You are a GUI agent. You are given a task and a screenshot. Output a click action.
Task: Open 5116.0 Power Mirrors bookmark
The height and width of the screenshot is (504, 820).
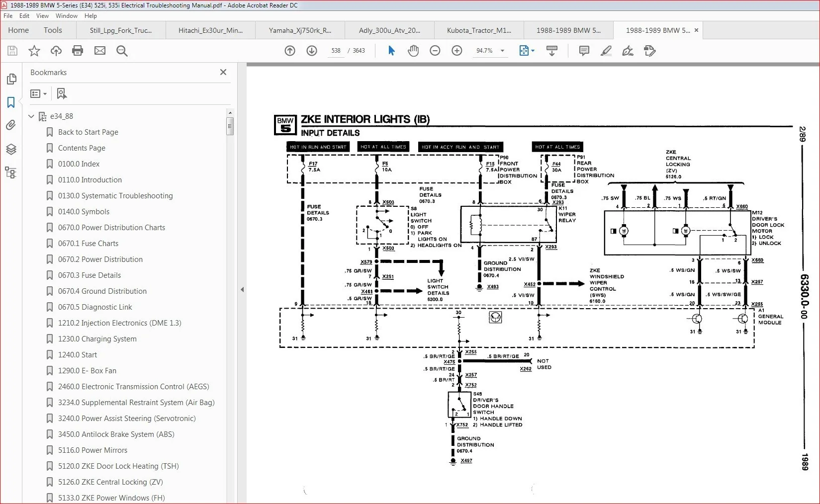pos(92,450)
